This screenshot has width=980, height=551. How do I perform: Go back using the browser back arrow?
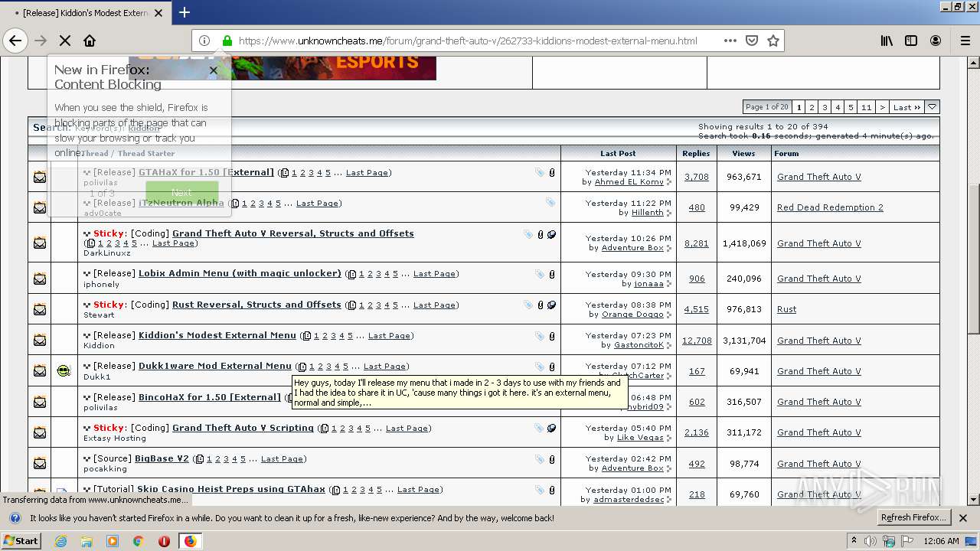16,41
